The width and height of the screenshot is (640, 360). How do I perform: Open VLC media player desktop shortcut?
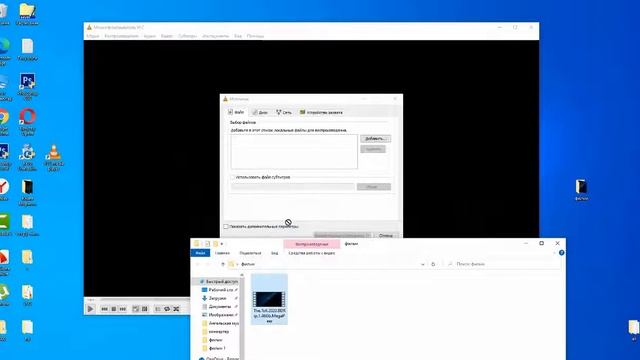(53, 157)
